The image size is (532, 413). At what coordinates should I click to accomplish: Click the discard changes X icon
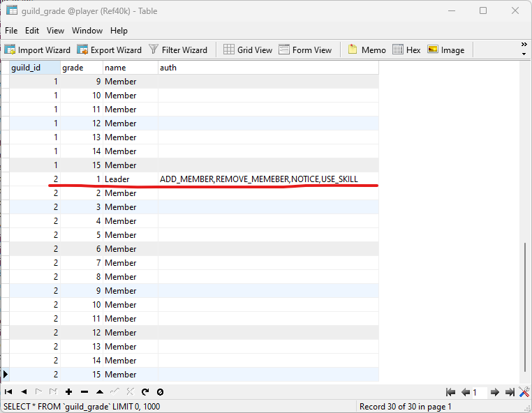130,392
